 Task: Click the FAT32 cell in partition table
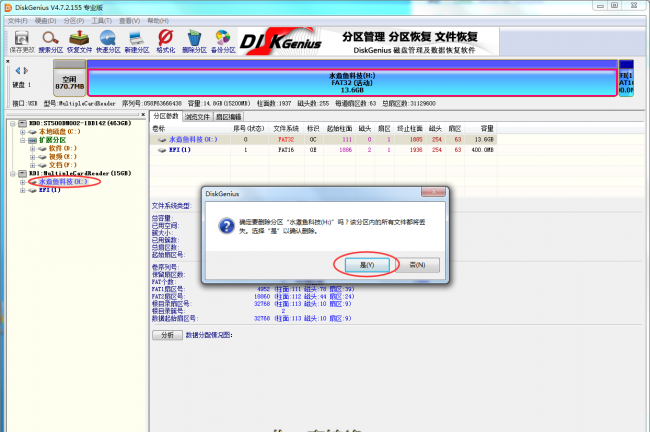pos(286,140)
